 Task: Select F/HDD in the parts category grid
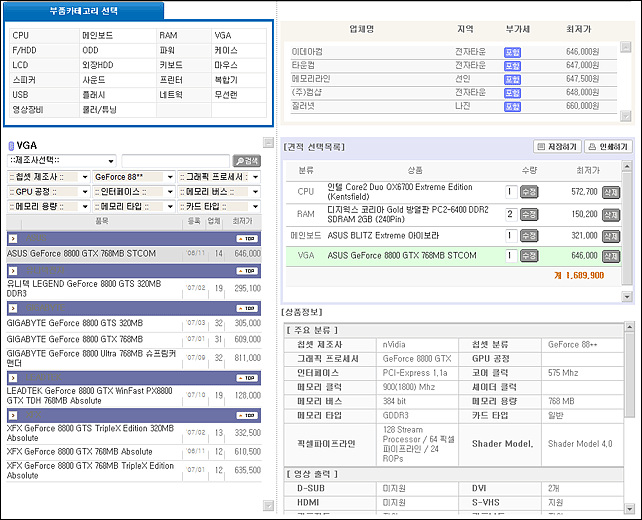[25, 50]
